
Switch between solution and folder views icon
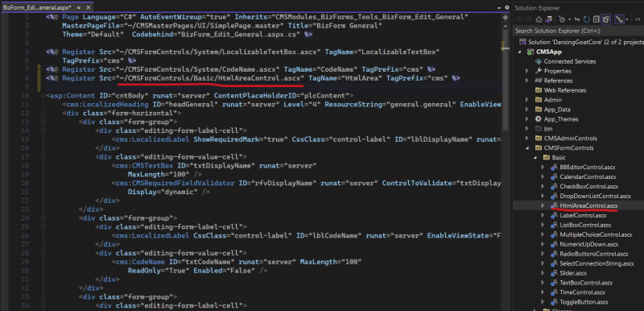point(548,19)
